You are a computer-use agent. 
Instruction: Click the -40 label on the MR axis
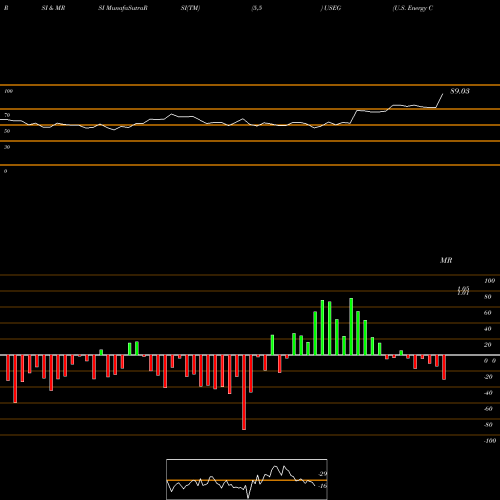coord(488,393)
